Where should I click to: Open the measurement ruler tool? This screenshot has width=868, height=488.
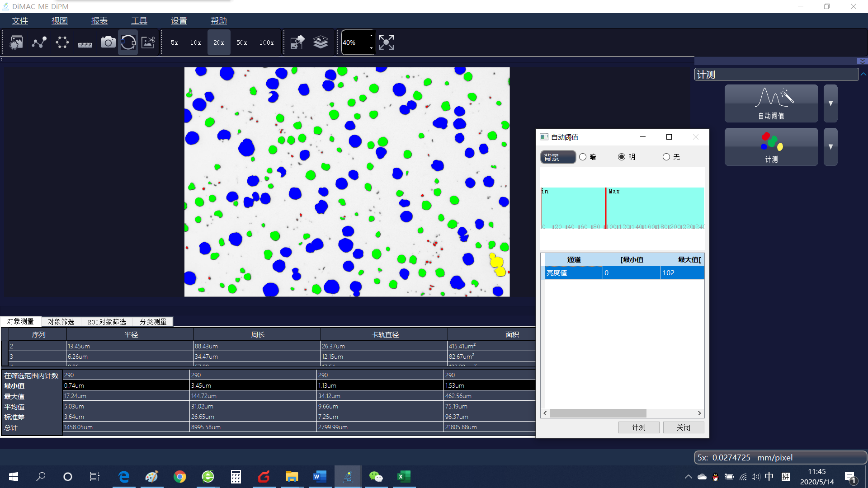(x=85, y=42)
